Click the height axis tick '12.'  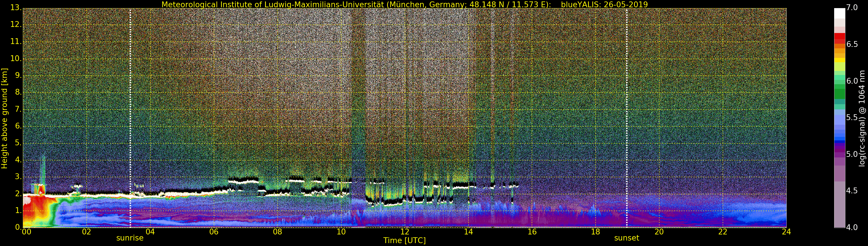pos(16,25)
